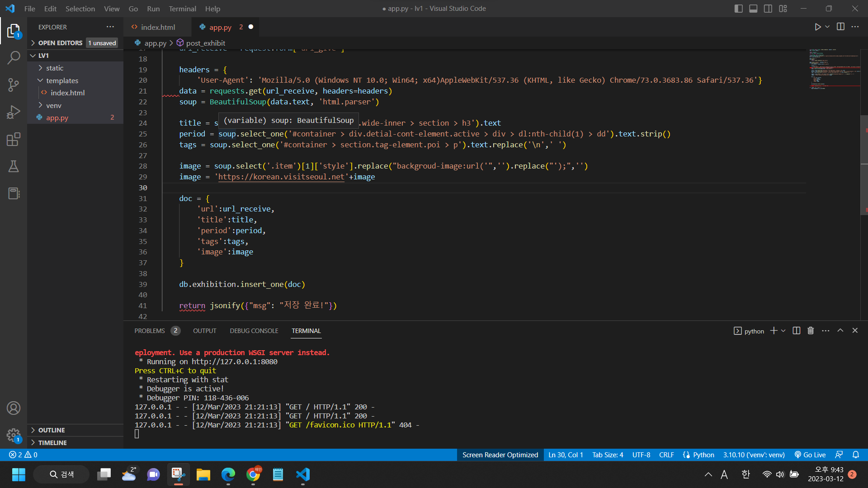Open run options dropdown beside play button
The width and height of the screenshot is (868, 488).
point(827,27)
